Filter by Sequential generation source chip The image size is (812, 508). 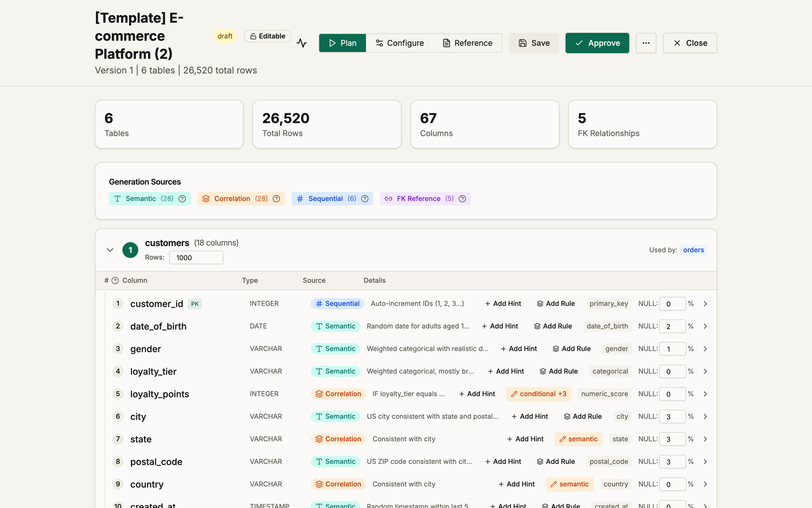(x=332, y=199)
